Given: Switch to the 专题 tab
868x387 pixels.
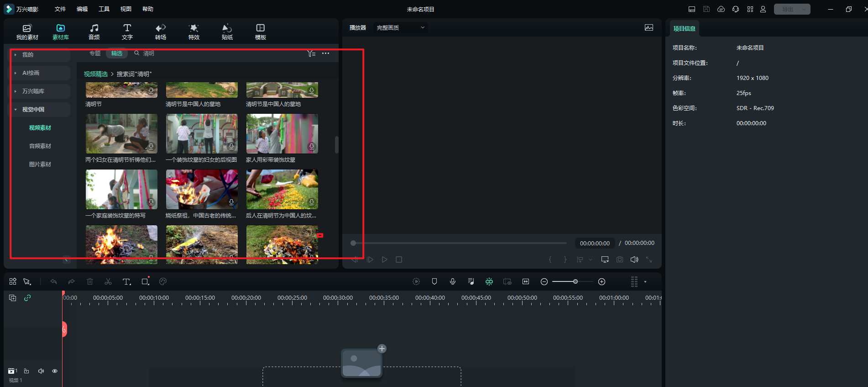Looking at the screenshot, I should [95, 53].
